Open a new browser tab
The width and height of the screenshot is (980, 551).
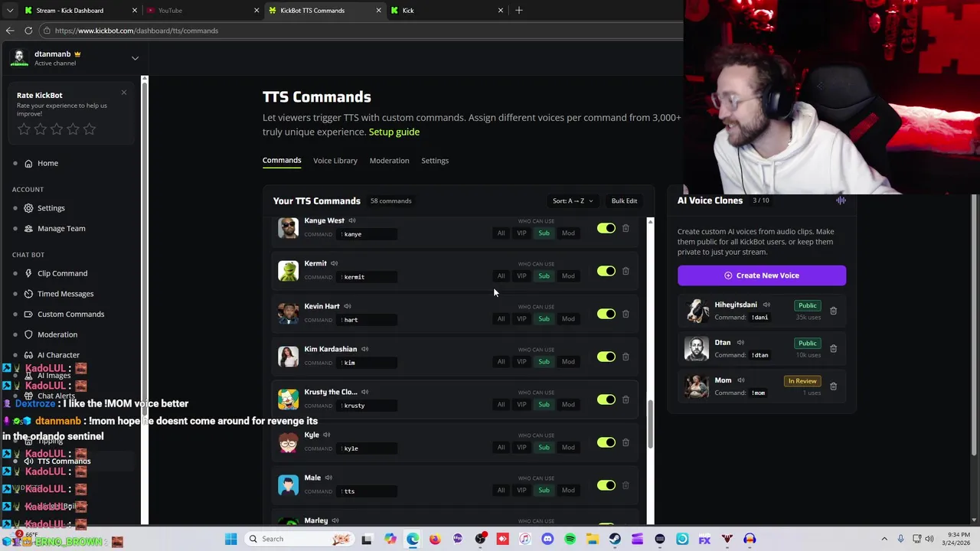pyautogui.click(x=519, y=10)
